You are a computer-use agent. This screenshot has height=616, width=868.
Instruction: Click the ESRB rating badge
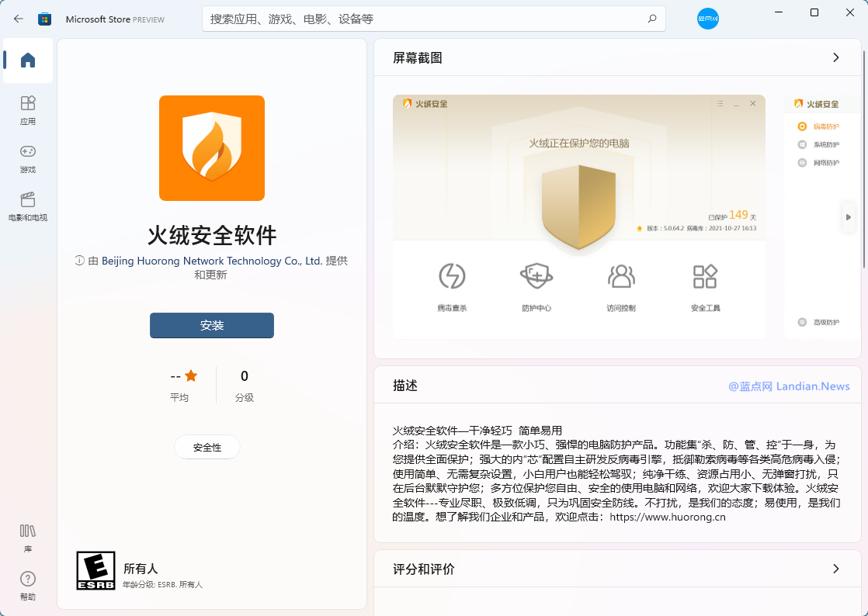click(95, 570)
